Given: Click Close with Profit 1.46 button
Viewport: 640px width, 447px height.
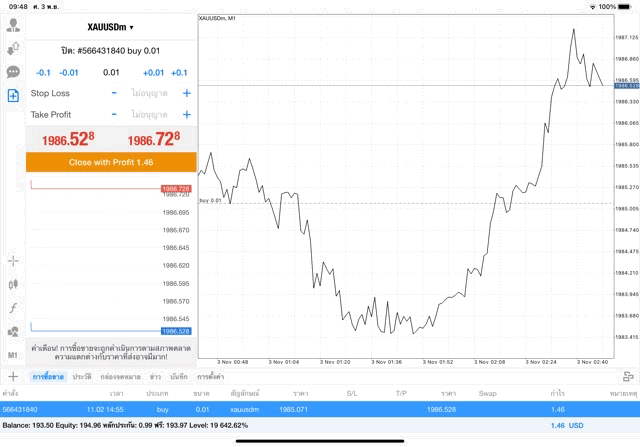Looking at the screenshot, I should click(x=111, y=162).
